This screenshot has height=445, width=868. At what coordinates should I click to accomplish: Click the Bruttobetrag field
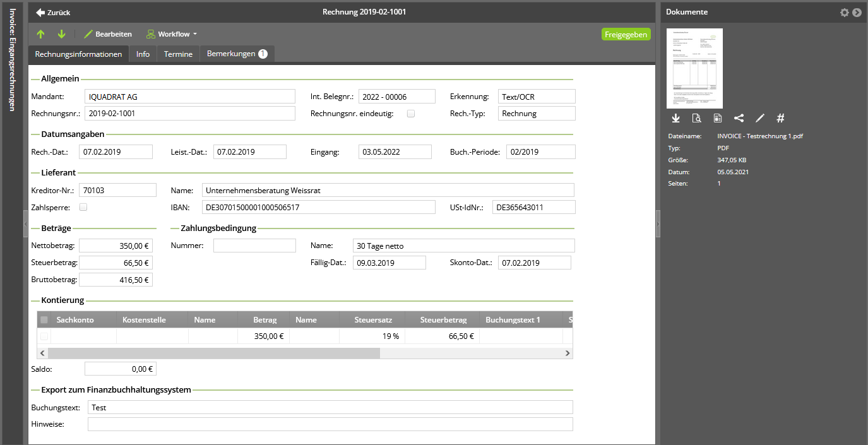[x=116, y=280]
